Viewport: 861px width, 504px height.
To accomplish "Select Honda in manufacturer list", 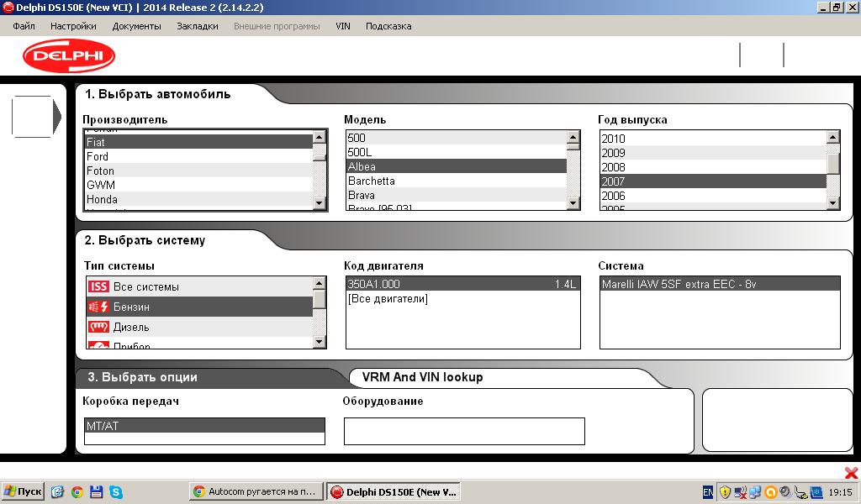I will tap(198, 199).
